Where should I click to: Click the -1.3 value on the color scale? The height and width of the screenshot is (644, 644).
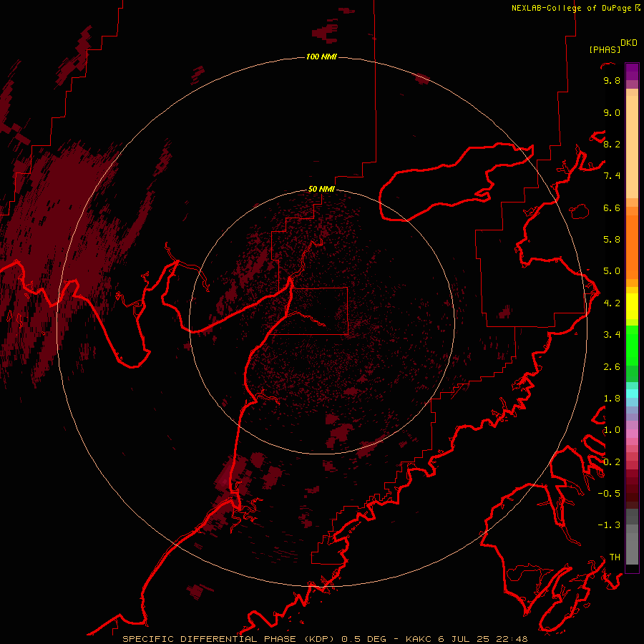click(x=609, y=525)
